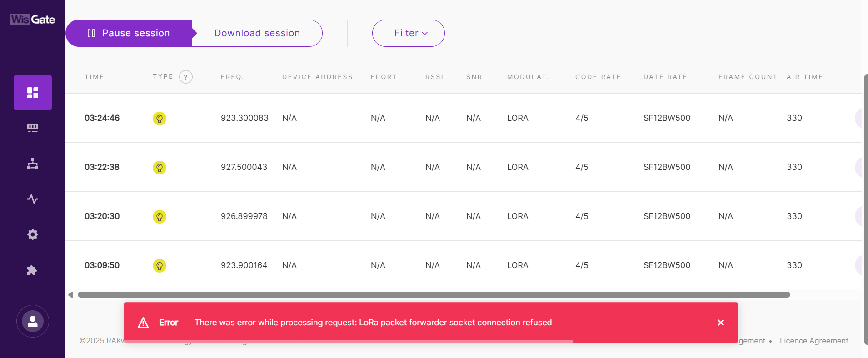Open the LoRa gateway icon in sidebar
Image resolution: width=868 pixels, height=358 pixels.
click(33, 128)
